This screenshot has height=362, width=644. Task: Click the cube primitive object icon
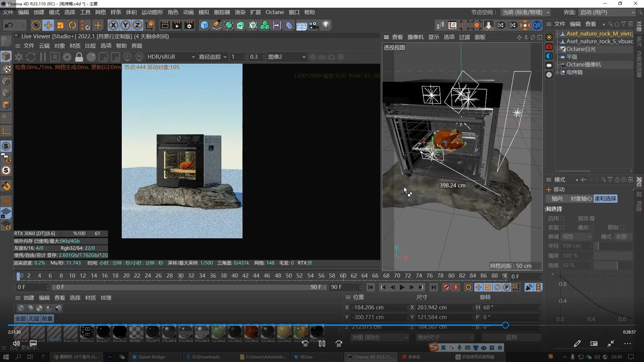(204, 25)
